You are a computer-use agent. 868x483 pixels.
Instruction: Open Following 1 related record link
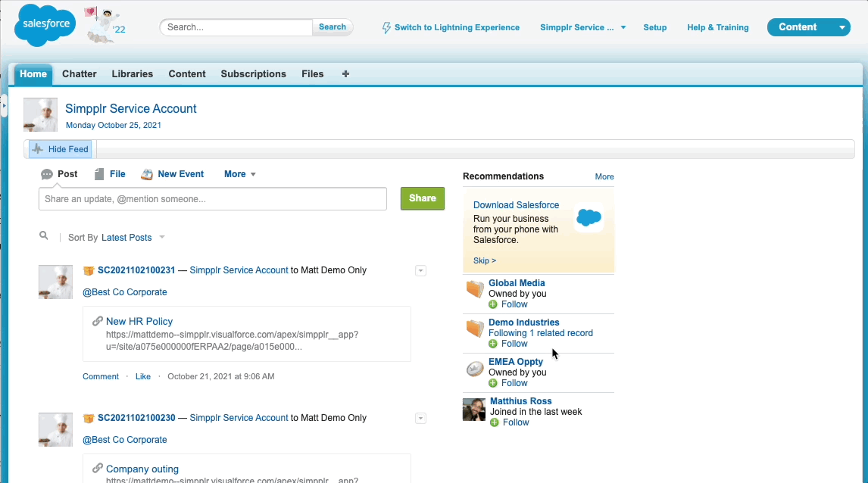pos(540,333)
